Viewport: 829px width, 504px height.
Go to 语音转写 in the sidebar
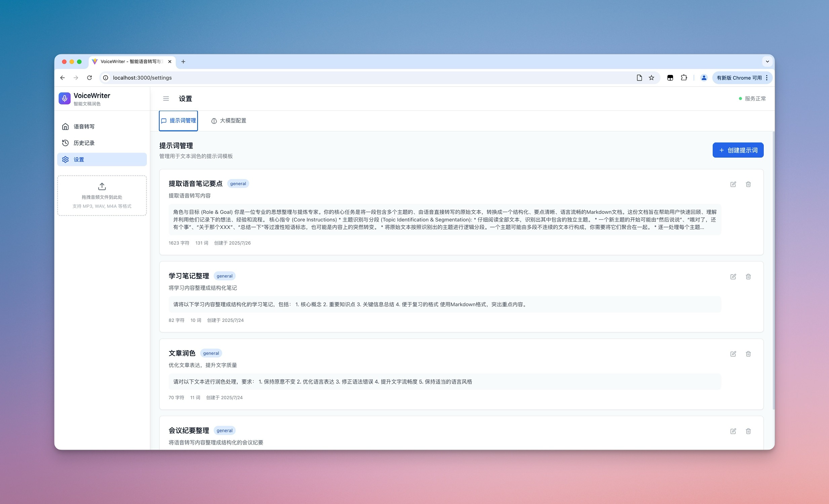coord(84,126)
